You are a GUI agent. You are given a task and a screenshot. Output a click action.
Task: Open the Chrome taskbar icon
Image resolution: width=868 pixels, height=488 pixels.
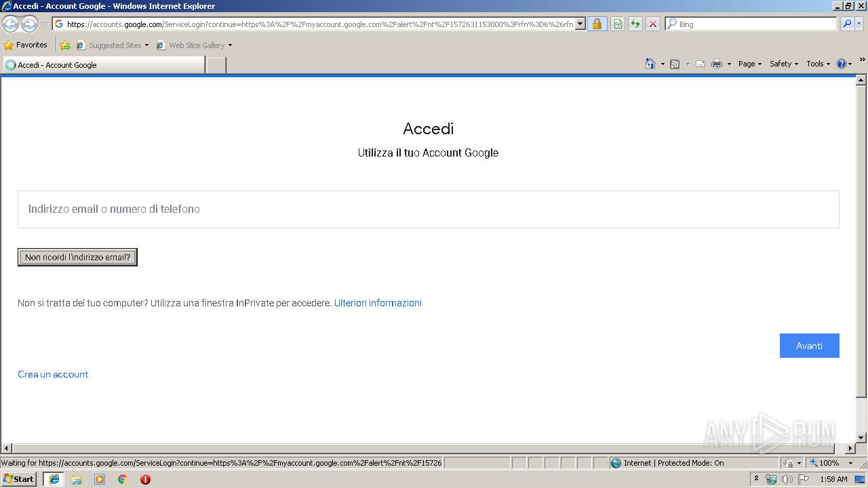pyautogui.click(x=123, y=479)
